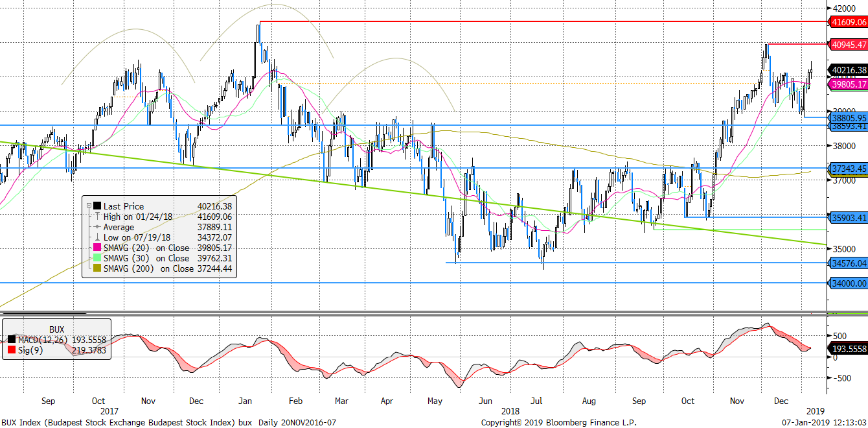This screenshot has width=868, height=428.
Task: Select the blue 34576.04 axis level label
Action: tap(848, 263)
